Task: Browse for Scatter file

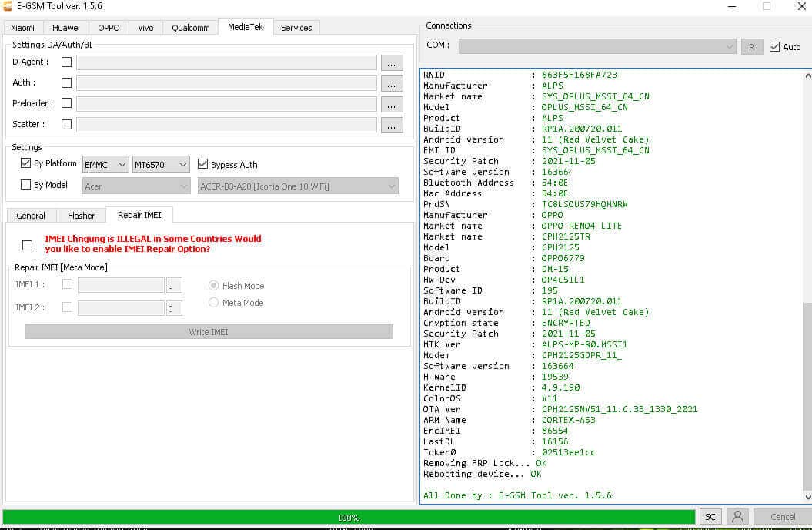Action: (392, 125)
